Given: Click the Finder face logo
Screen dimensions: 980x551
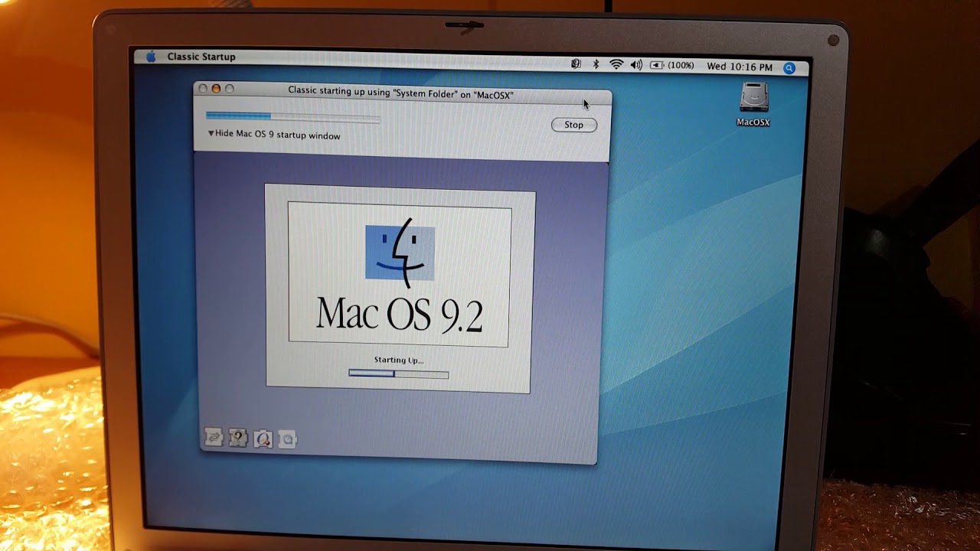Looking at the screenshot, I should (400, 253).
